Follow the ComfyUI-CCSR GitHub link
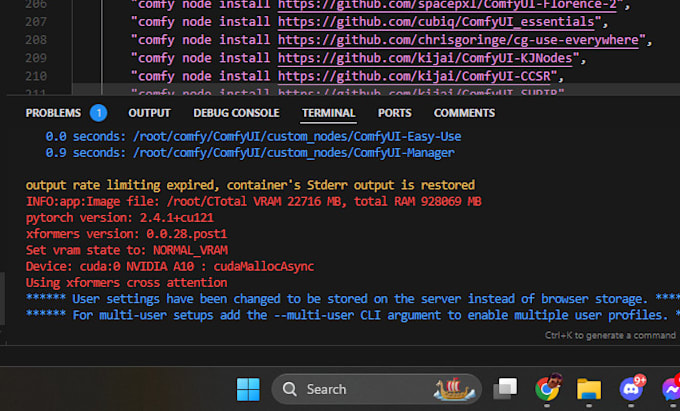This screenshot has width=680, height=411. (x=420, y=76)
